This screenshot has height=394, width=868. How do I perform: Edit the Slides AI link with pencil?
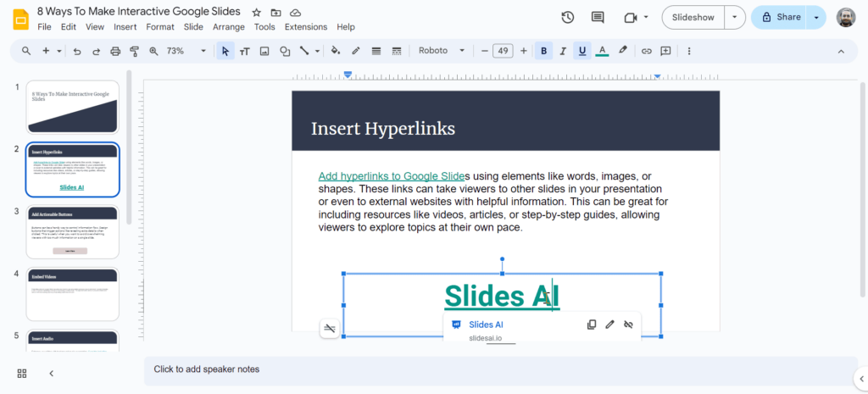609,325
